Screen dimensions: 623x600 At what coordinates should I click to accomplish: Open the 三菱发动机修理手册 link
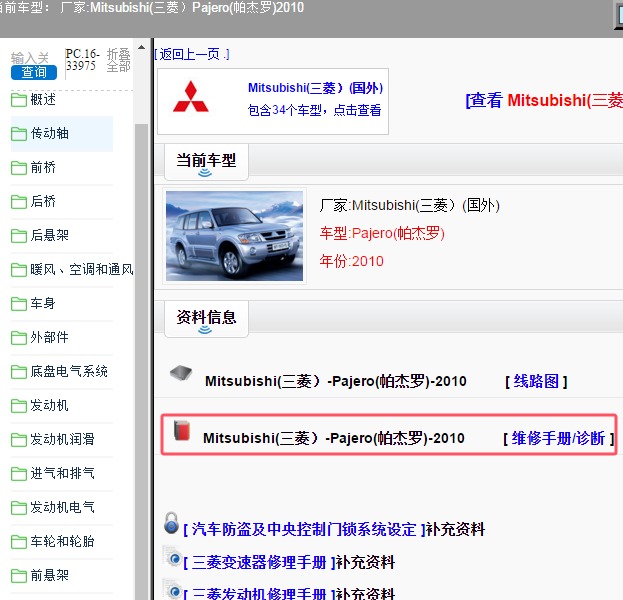point(259,594)
